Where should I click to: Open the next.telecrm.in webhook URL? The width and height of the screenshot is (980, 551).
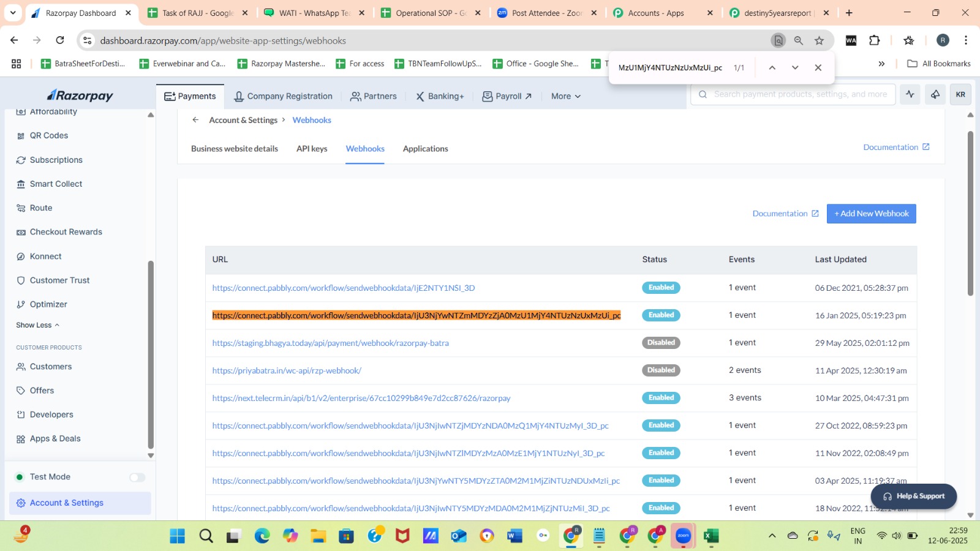coord(361,398)
